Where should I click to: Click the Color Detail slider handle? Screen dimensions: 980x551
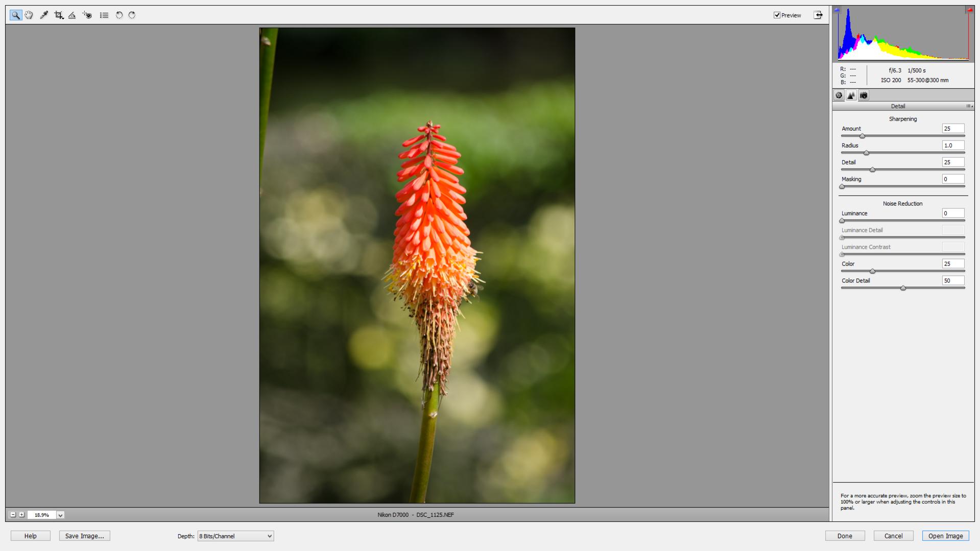click(x=903, y=289)
